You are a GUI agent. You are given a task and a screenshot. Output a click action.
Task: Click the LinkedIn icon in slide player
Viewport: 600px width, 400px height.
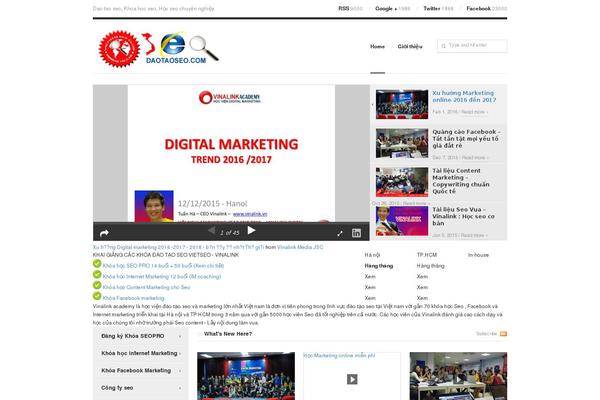pos(356,233)
